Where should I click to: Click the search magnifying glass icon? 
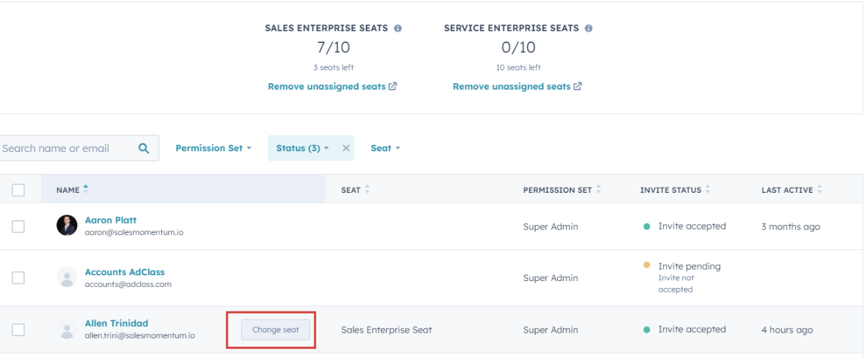(x=144, y=148)
